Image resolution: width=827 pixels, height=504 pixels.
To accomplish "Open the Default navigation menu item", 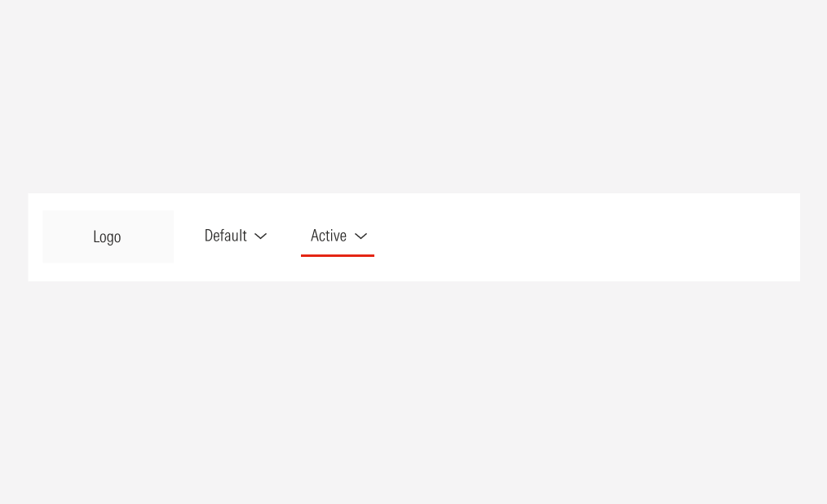I will [226, 236].
